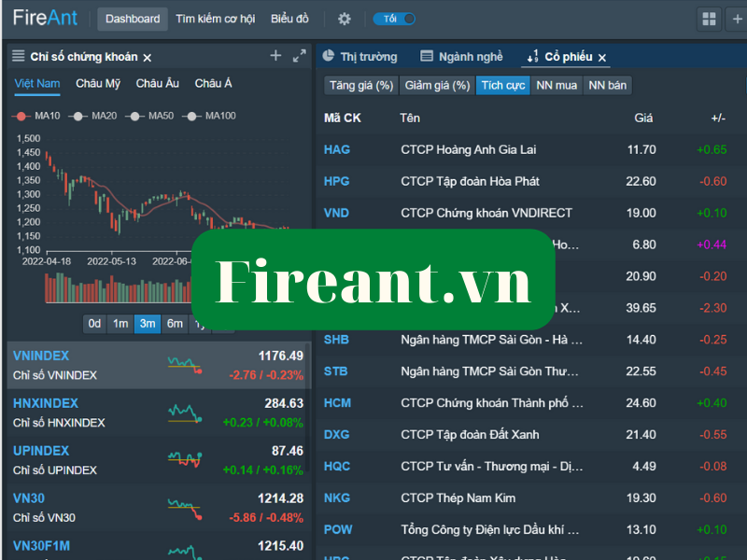Select the HNXINDEX row

click(x=158, y=413)
